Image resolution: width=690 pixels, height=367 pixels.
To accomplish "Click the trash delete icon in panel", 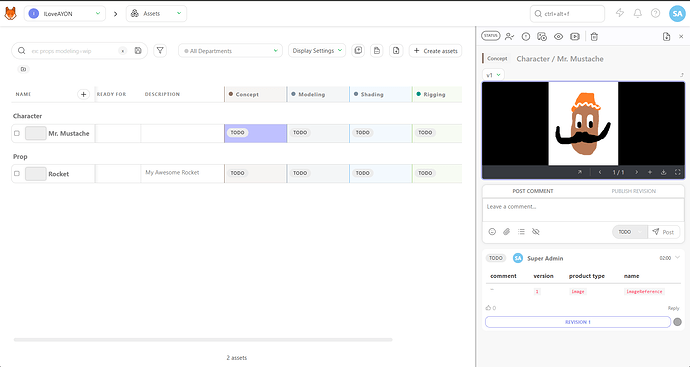I will point(594,37).
